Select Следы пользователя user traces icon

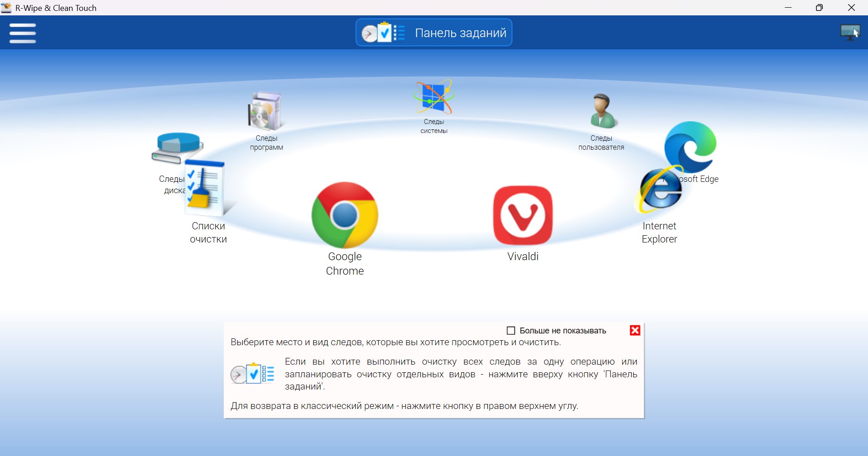[602, 112]
